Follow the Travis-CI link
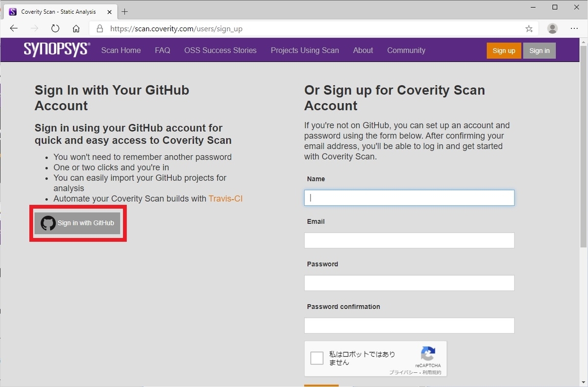588x387 pixels. (x=225, y=198)
